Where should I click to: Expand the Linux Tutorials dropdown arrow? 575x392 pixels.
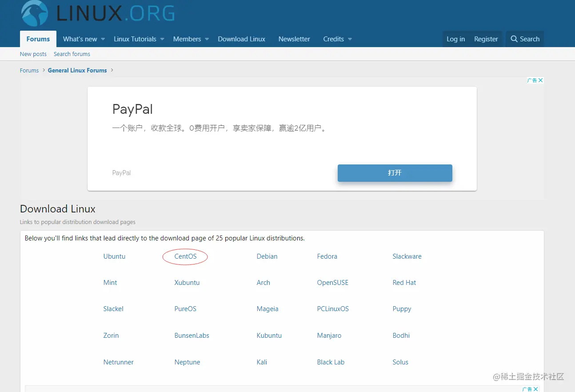[162, 39]
